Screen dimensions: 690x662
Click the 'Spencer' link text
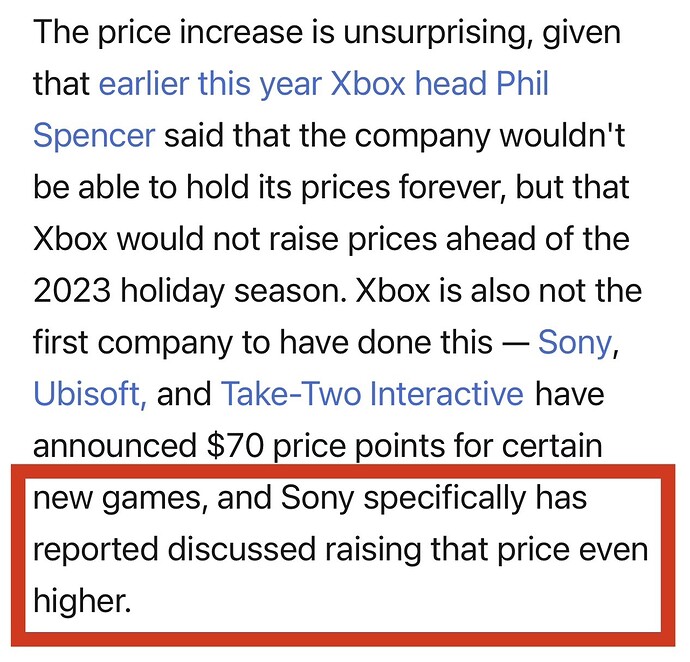[x=94, y=136]
